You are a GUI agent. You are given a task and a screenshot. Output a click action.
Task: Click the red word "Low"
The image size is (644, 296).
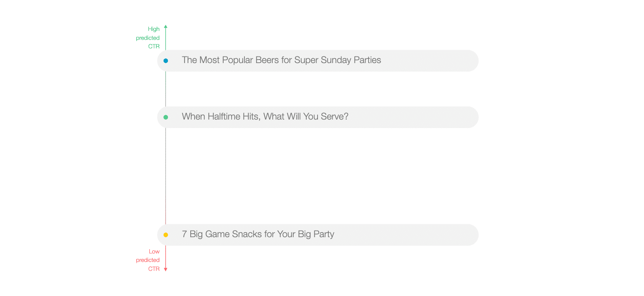pyautogui.click(x=154, y=252)
